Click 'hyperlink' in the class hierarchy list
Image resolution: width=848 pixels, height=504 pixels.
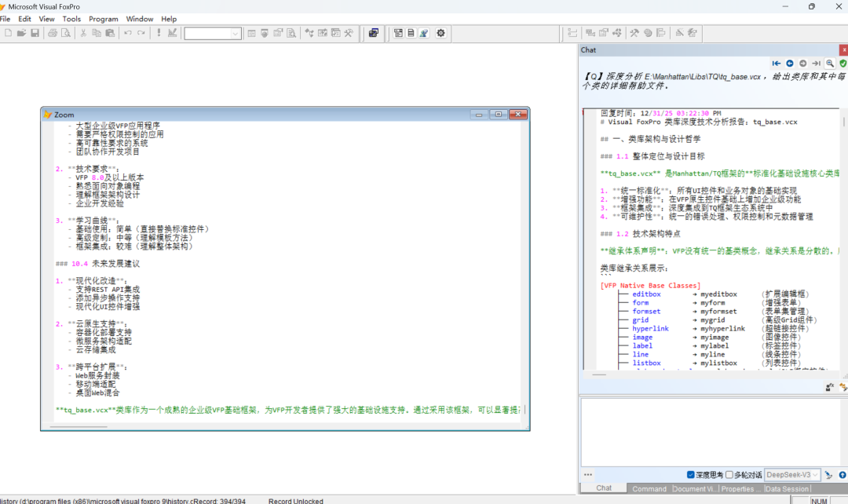(651, 329)
